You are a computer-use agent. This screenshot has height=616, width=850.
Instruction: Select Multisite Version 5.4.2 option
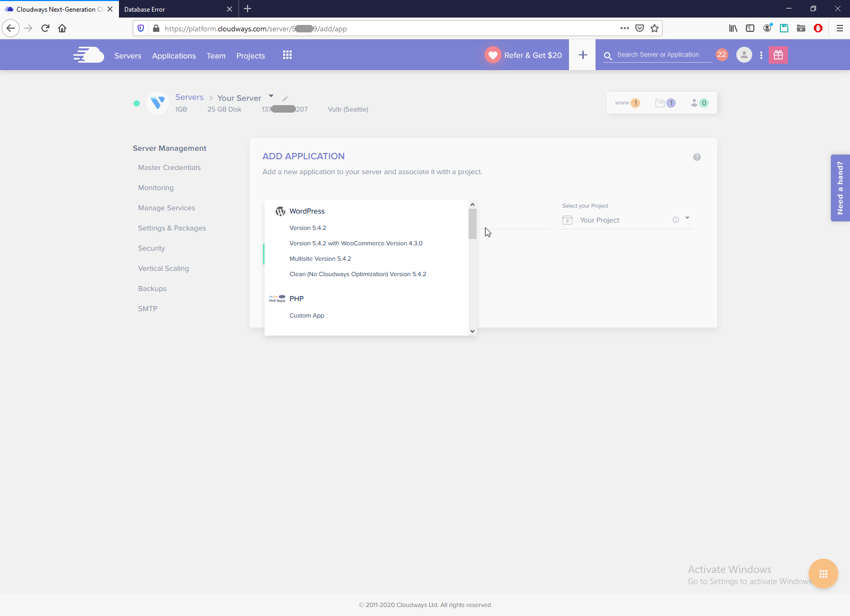320,259
